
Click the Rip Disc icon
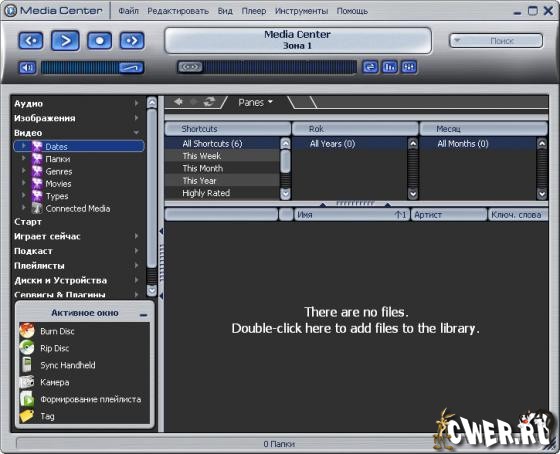(x=27, y=348)
